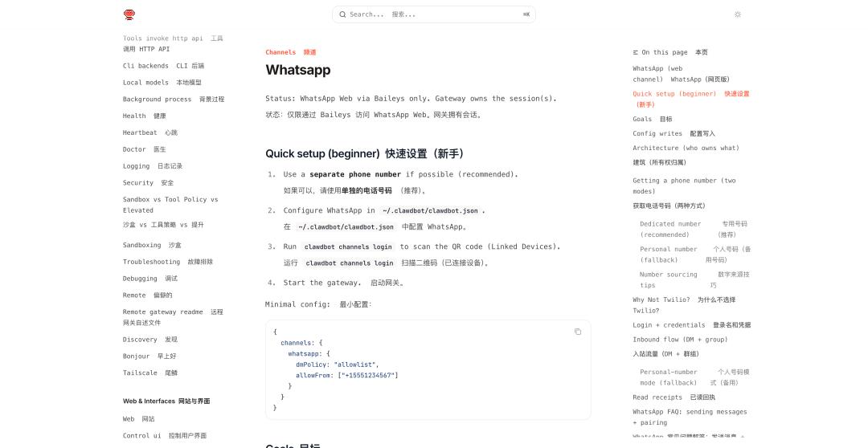Open the Debugging sidebar page
Screen dimensions: 868x448
pyautogui.click(x=150, y=279)
